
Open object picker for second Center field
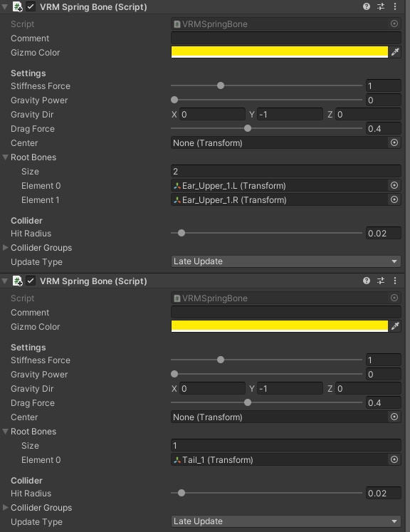coord(394,417)
